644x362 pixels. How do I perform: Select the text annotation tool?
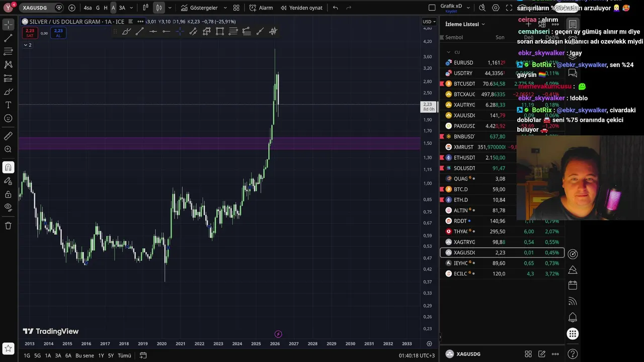pos(8,105)
